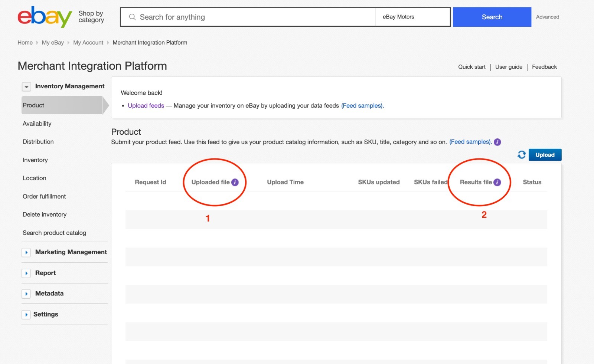This screenshot has height=364, width=594.
Task: Click the blue Search button
Action: click(492, 17)
